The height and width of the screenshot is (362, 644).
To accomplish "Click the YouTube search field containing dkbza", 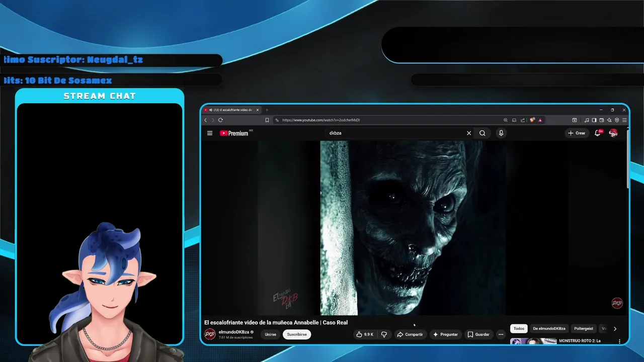I will tap(395, 133).
